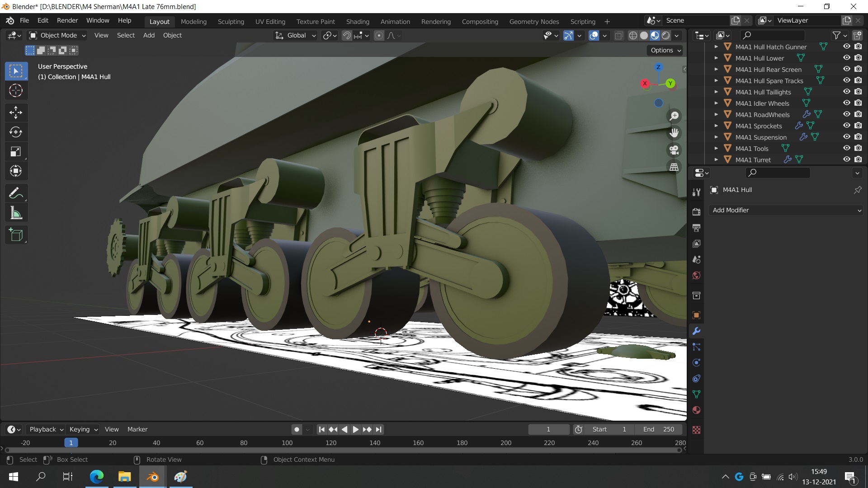Viewport: 868px width, 488px height.
Task: Hide M4A1 Hull Lower with eye icon
Action: point(846,58)
